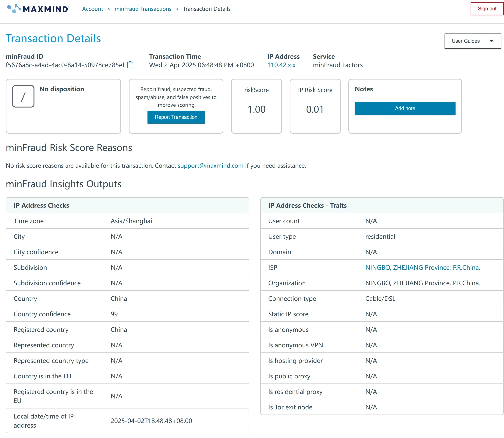Viewport: 504px width, 438px height.
Task: Click the riskScore value 1.00
Action: (x=256, y=109)
